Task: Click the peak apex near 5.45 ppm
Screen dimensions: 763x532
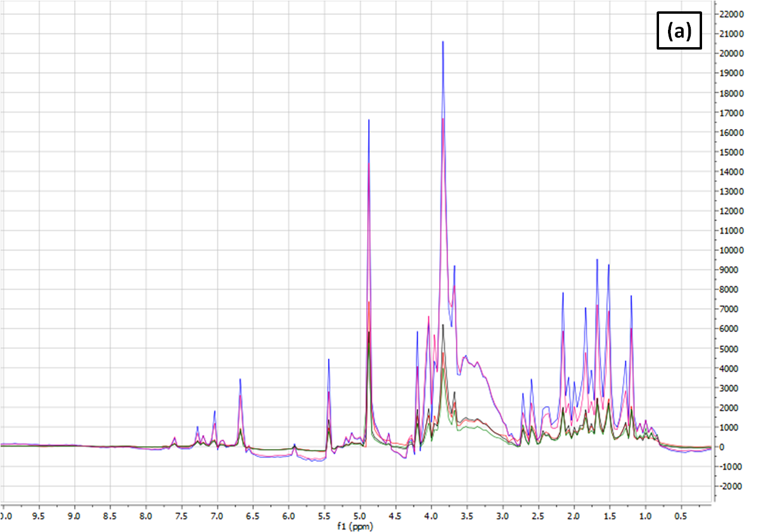Action: click(329, 359)
